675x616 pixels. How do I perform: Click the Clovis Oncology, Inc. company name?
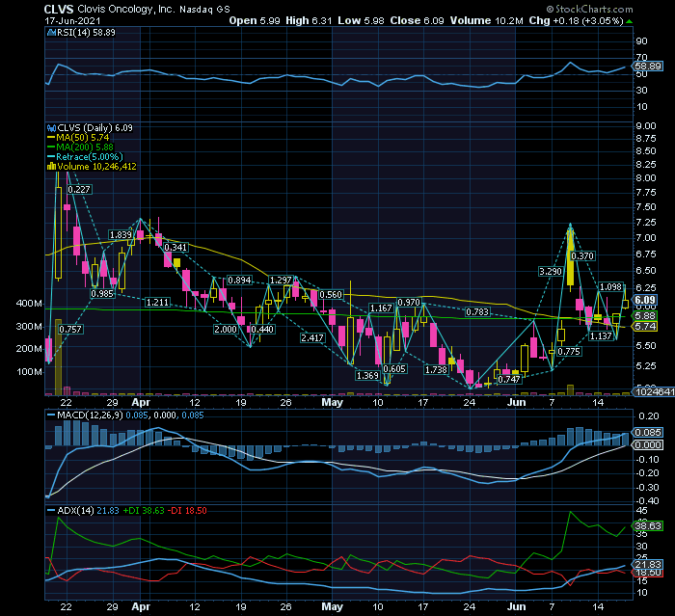point(126,9)
